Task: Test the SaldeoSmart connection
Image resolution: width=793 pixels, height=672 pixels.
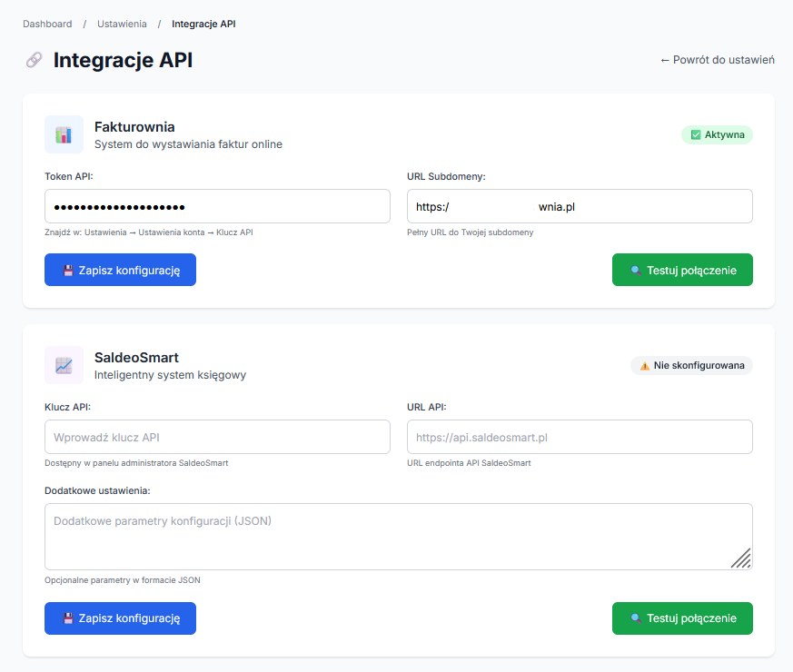Action: tap(682, 618)
